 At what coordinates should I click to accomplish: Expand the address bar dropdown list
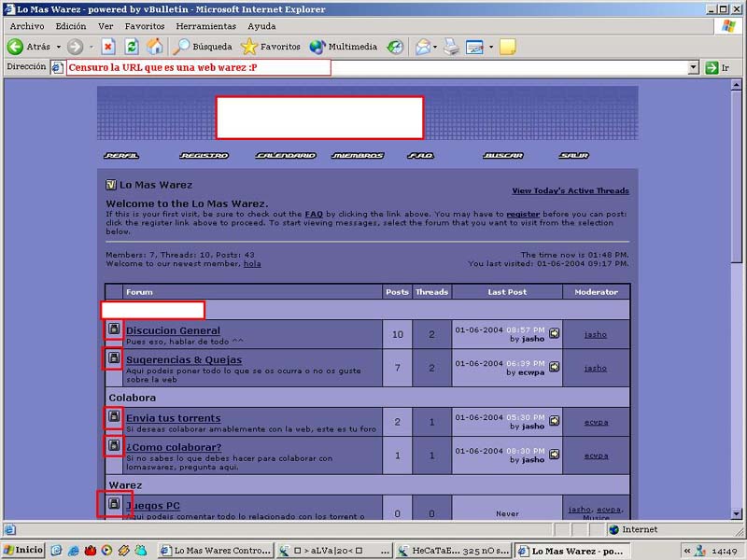coord(694,67)
